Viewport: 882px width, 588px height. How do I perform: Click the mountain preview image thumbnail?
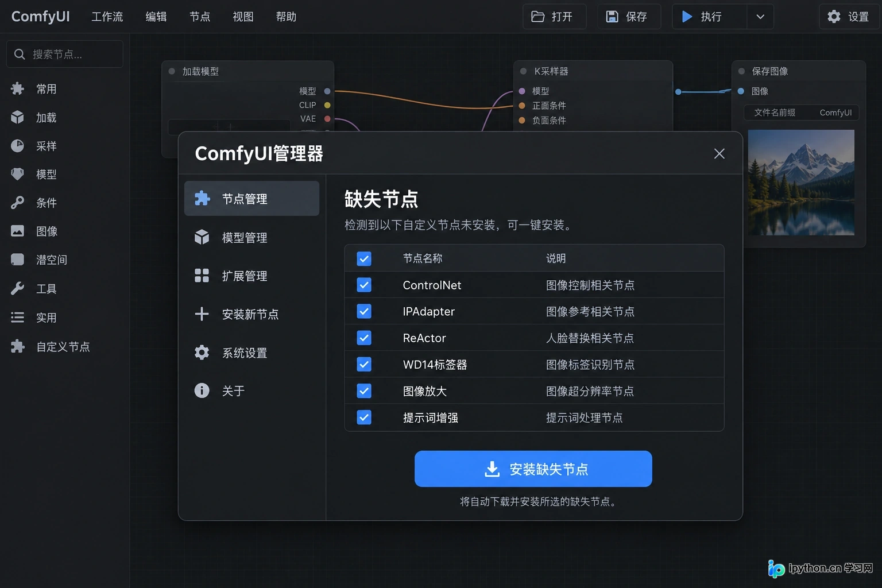coord(801,182)
